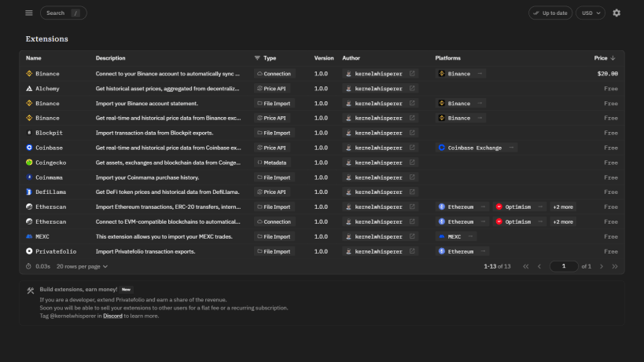Expand +2 more platforms in Etherscan File Import row
The image size is (644, 362).
(563, 207)
